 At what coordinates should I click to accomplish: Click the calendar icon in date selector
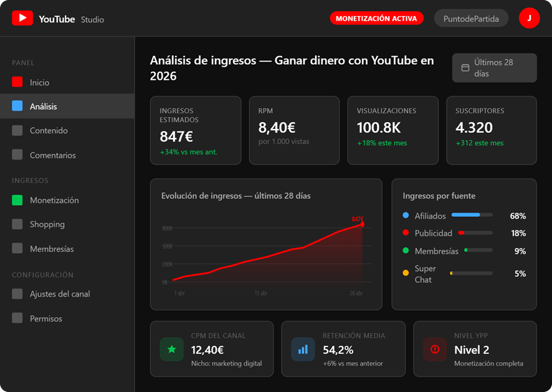coord(465,68)
